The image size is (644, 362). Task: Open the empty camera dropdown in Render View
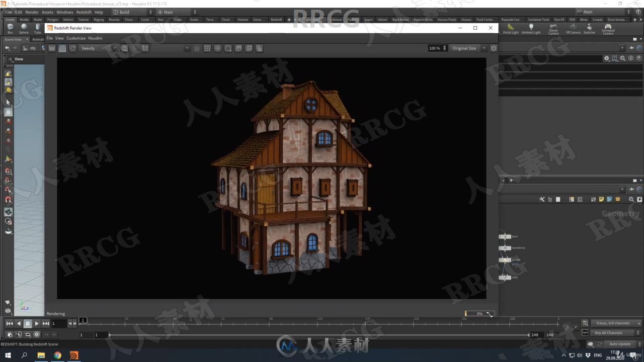click(x=171, y=48)
